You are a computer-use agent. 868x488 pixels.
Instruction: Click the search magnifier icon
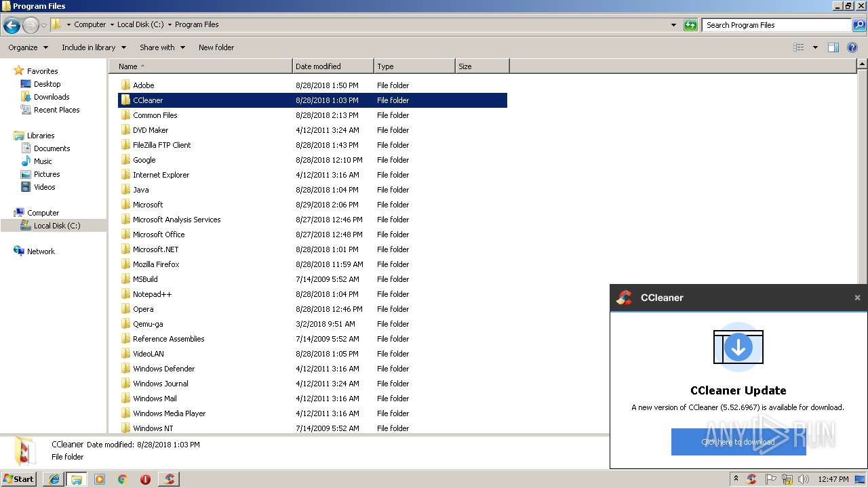coord(859,25)
